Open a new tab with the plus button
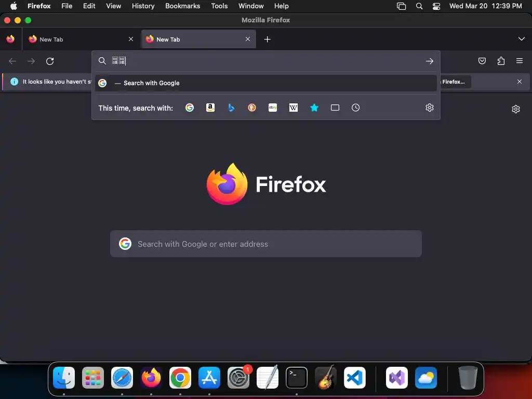The height and width of the screenshot is (399, 532). click(x=268, y=39)
